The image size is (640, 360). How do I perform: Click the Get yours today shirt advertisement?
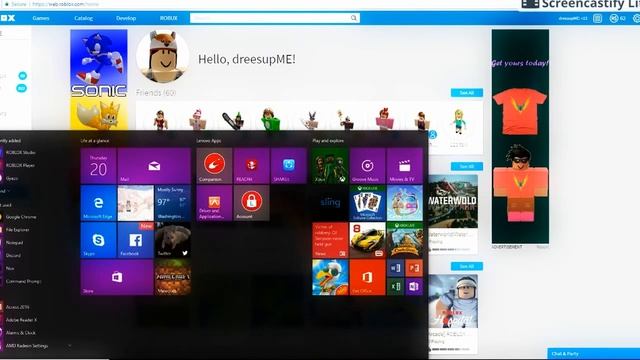tap(520, 136)
